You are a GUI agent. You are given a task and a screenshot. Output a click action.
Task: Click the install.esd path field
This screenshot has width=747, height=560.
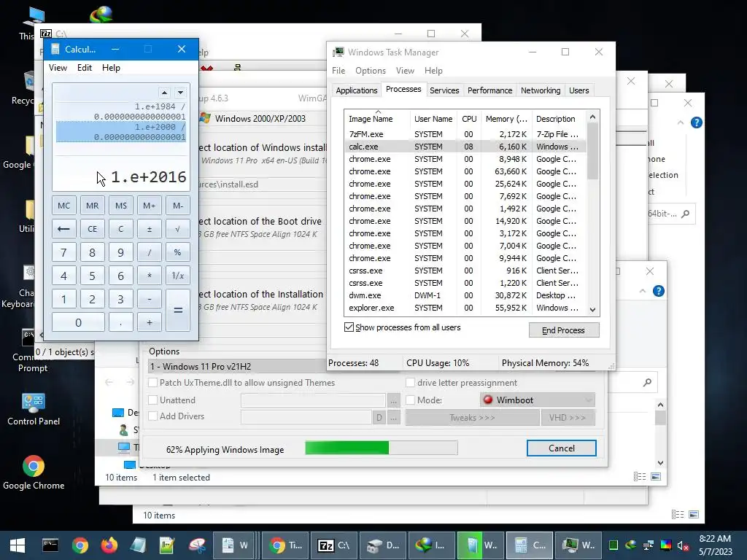pos(262,184)
